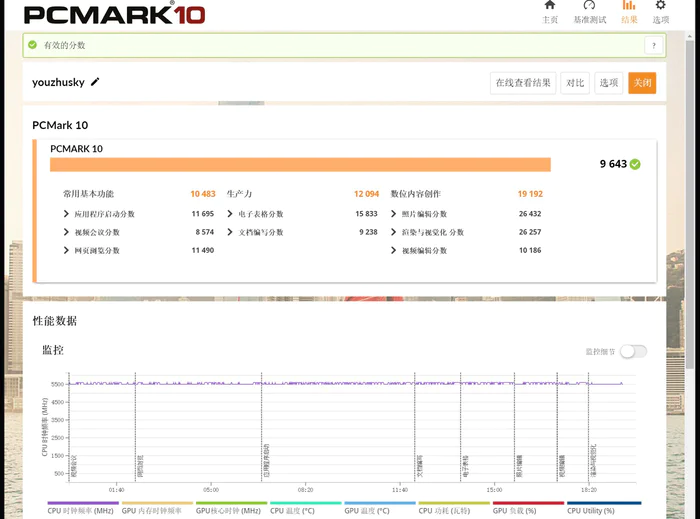
Task: Click the 性能数据 section heading
Action: (54, 321)
